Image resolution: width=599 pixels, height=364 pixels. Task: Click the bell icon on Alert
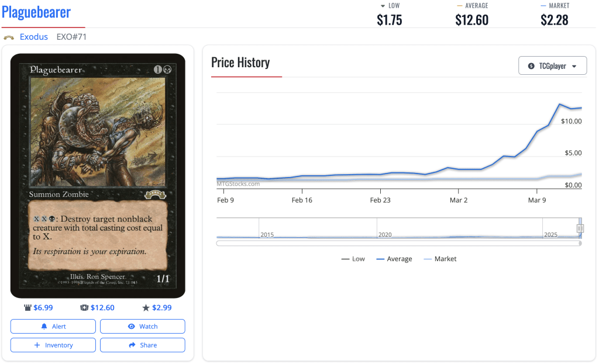[x=44, y=327]
